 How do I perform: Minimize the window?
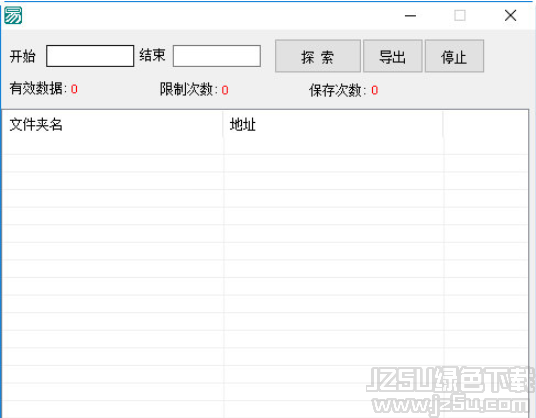coord(410,15)
